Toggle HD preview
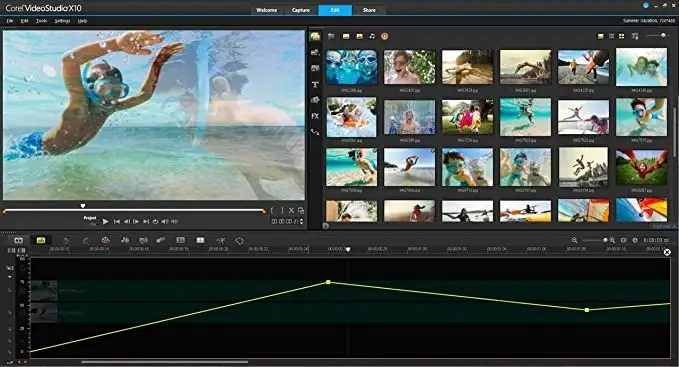This screenshot has height=367, width=679. [175, 222]
